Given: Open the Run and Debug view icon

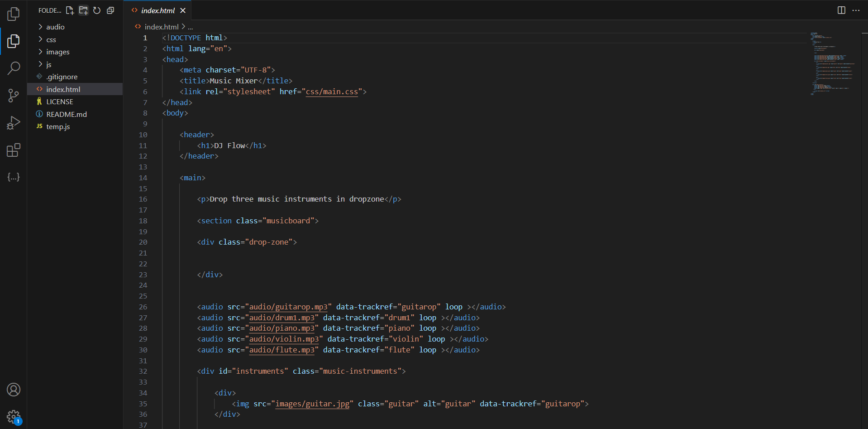Looking at the screenshot, I should [14, 123].
